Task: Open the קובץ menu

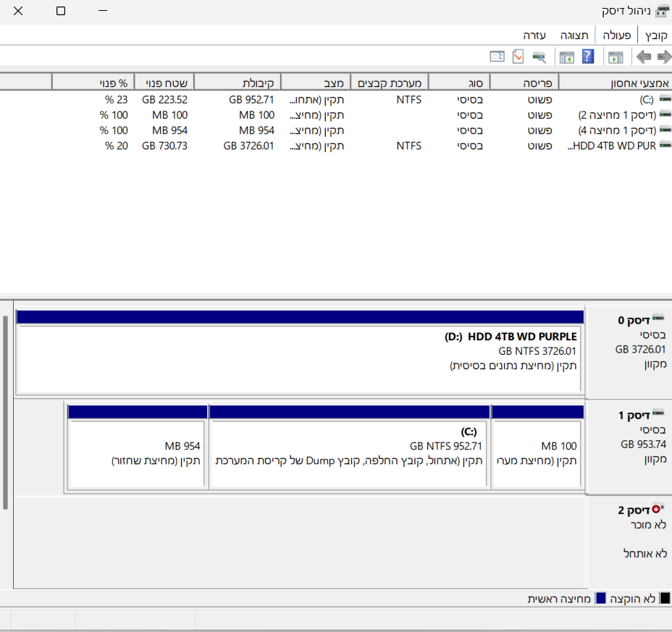Action: pyautogui.click(x=655, y=34)
